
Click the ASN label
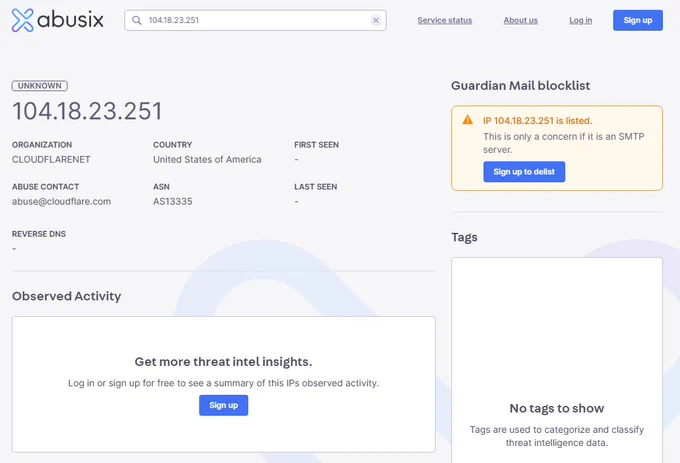pyautogui.click(x=161, y=187)
